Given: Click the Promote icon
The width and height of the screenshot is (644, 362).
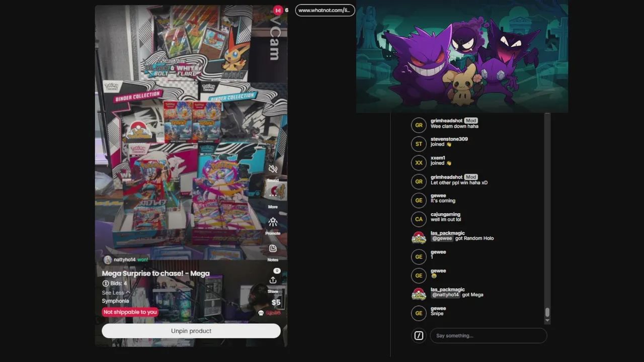Looking at the screenshot, I should coord(273,222).
